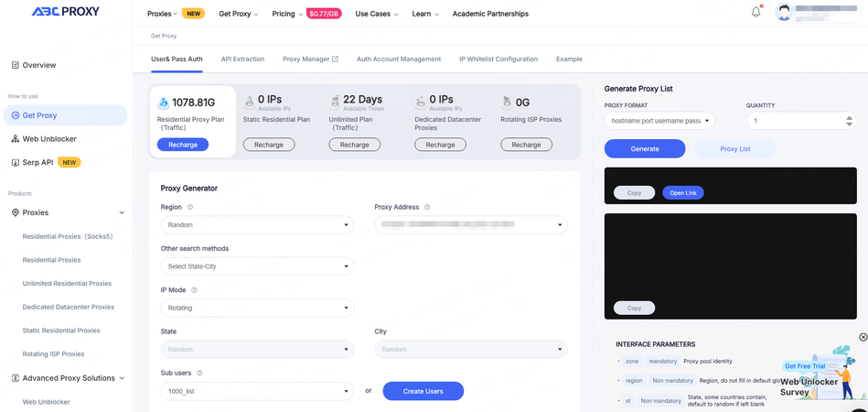Click the Advanced Proxy Solutions icon
The width and height of the screenshot is (868, 412).
tap(16, 378)
